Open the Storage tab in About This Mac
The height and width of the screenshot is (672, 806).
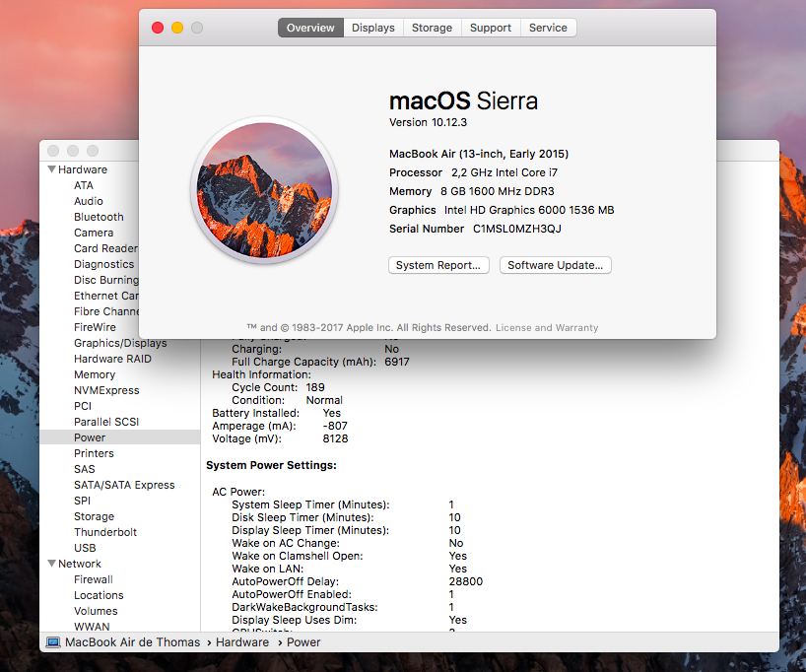[433, 28]
